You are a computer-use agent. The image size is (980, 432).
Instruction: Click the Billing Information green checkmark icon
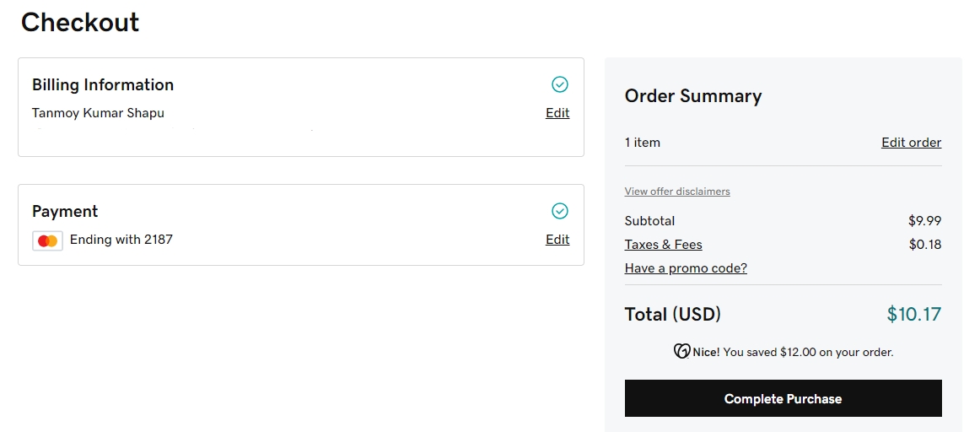(560, 84)
